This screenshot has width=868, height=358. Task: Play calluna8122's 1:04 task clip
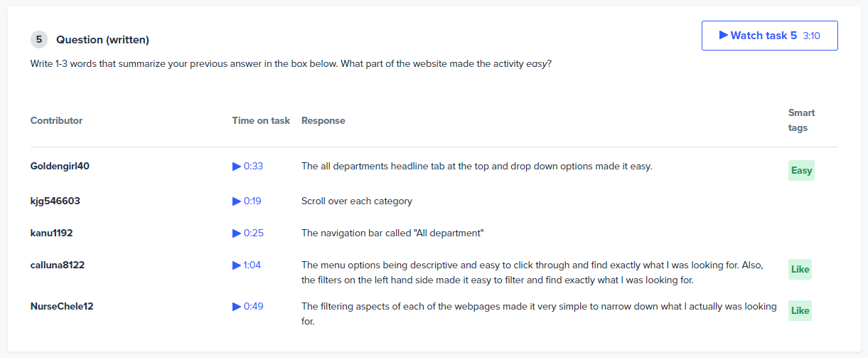tap(246, 265)
